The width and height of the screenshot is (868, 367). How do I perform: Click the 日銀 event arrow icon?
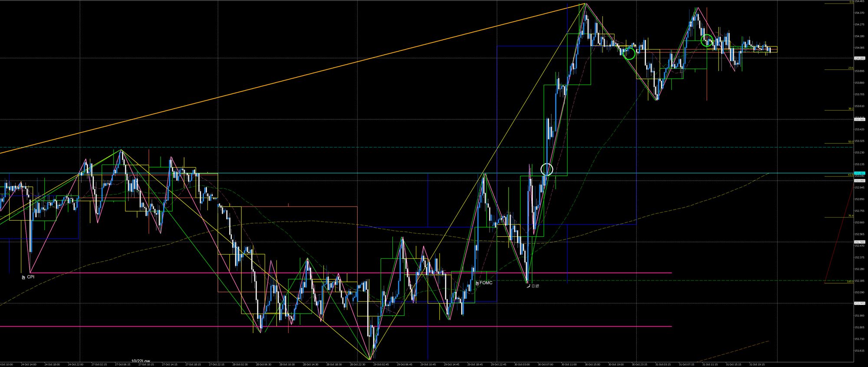(x=528, y=286)
